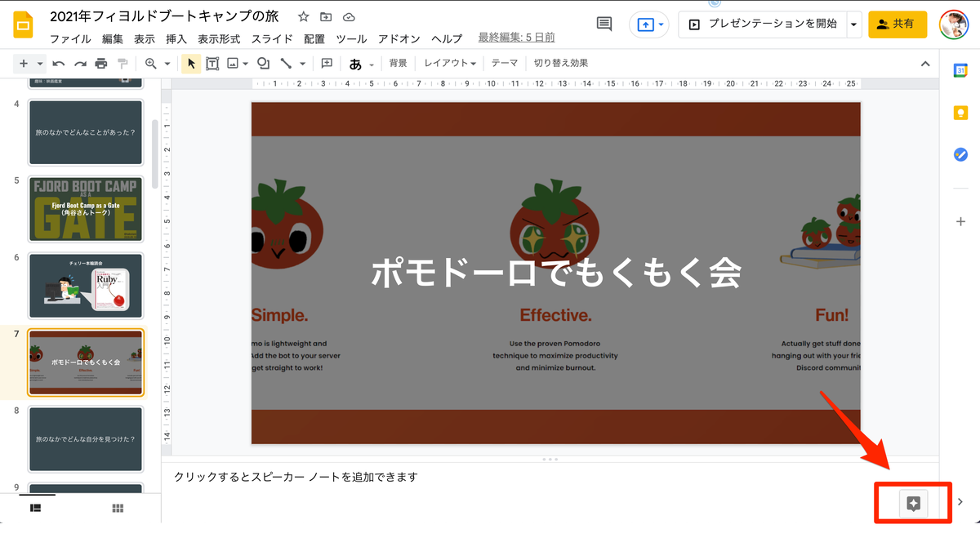Add a comment with toolbar icon
The height and width of the screenshot is (538, 980).
click(x=327, y=64)
